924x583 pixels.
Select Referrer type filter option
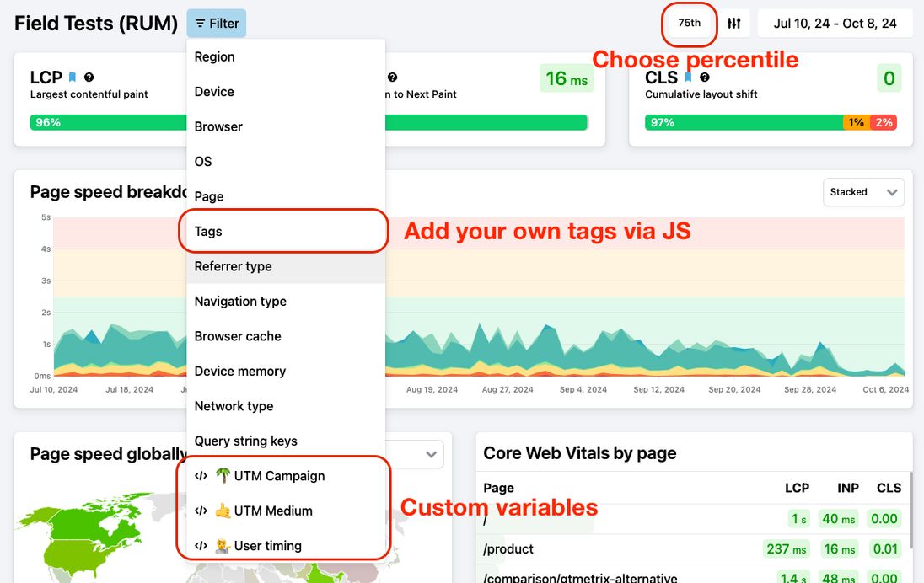234,266
